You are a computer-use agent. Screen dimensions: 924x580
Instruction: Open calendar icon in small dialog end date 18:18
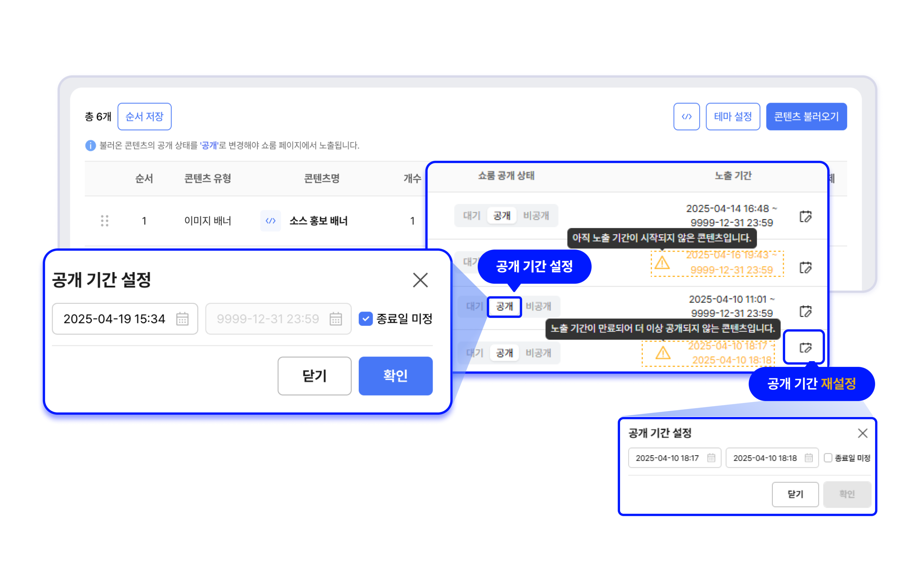[x=808, y=457]
